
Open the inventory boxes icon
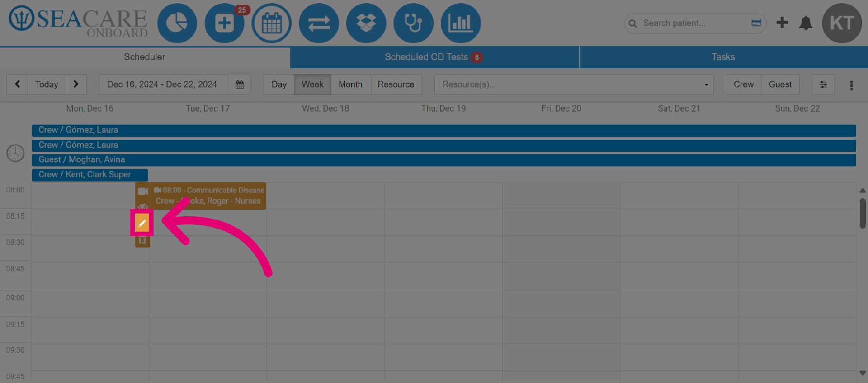[366, 23]
